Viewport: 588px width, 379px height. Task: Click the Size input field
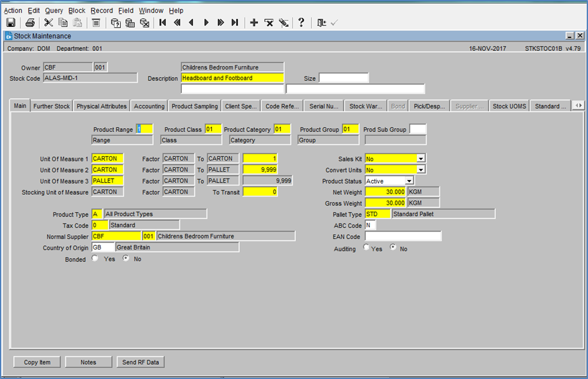(344, 78)
